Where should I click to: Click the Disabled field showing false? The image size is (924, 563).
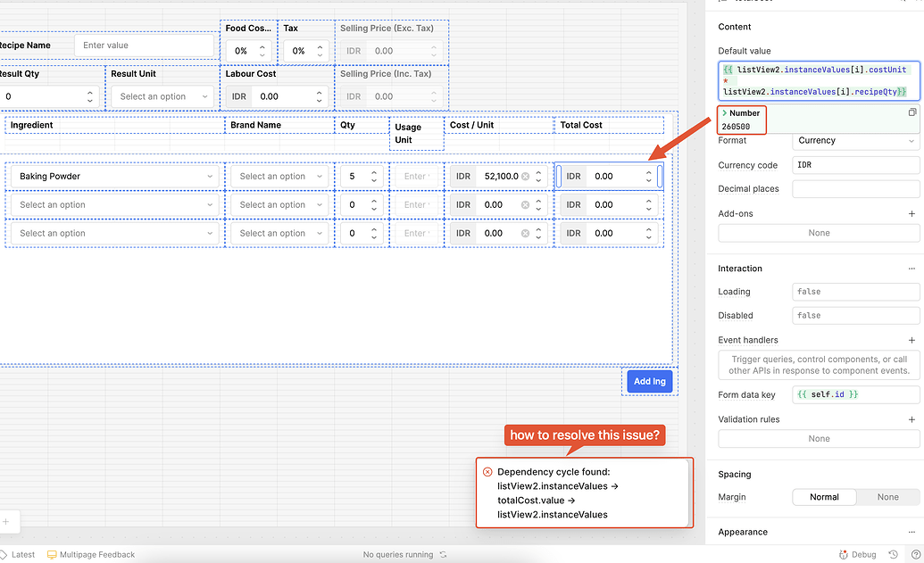tap(855, 316)
